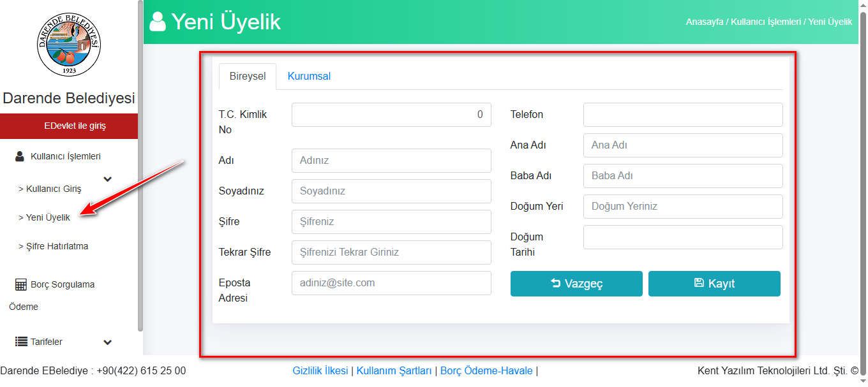Click the EDevlet ile giriş button
Viewport: 868px width, 387px height.
pyautogui.click(x=69, y=126)
